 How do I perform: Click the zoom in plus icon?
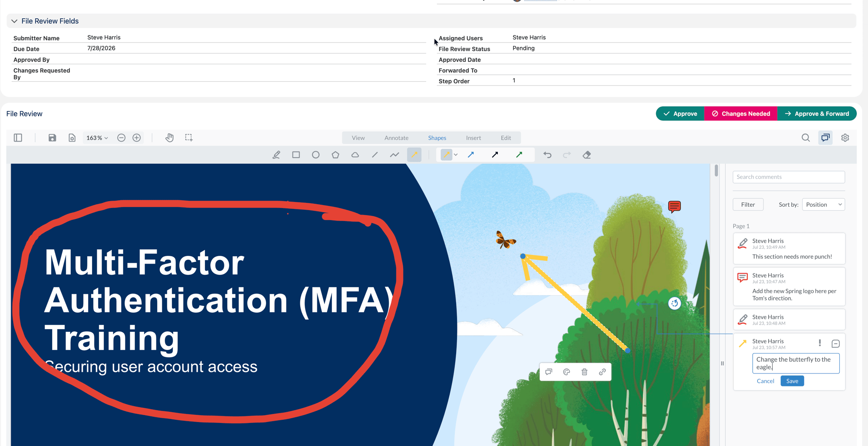tap(137, 138)
